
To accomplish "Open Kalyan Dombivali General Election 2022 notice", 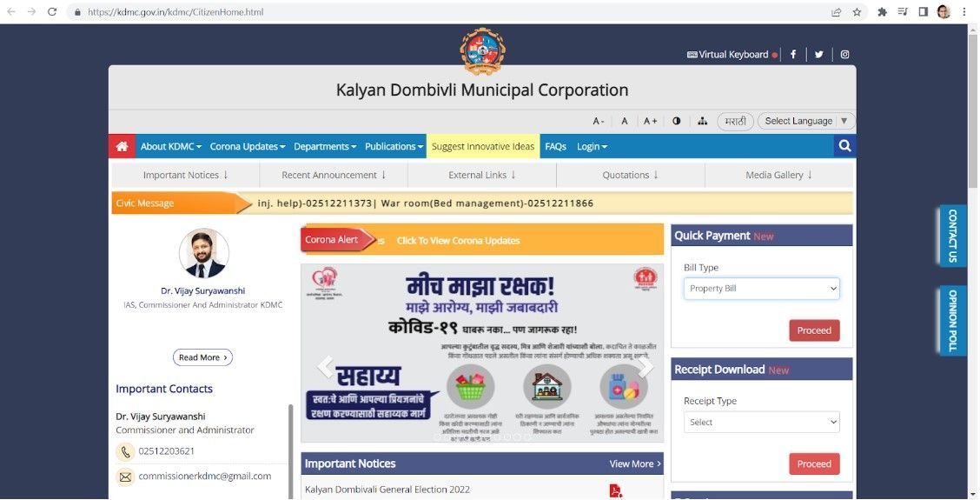I will 387,490.
